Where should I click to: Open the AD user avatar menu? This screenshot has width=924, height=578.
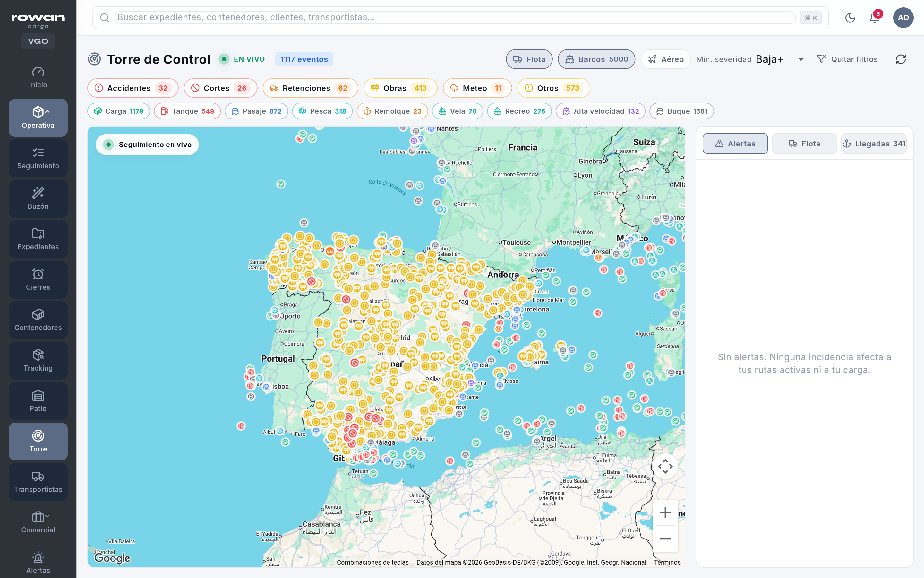pos(903,18)
